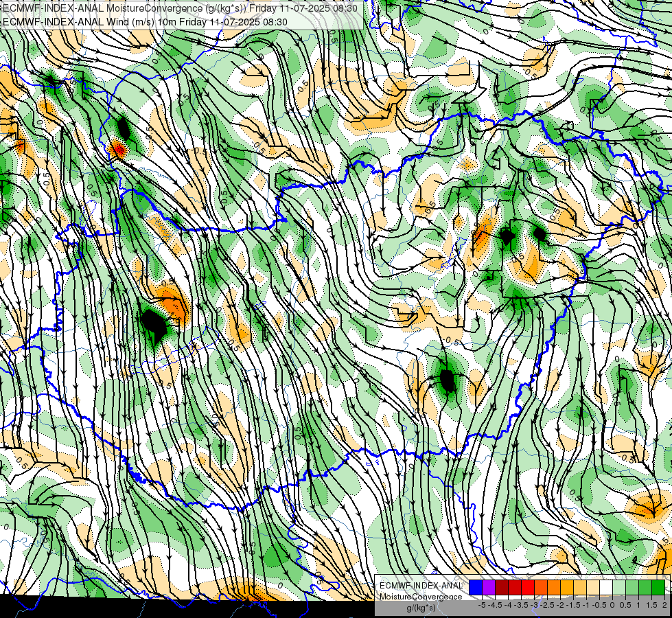
Task: Click the -3 tick label on the legend
Action: [x=534, y=605]
